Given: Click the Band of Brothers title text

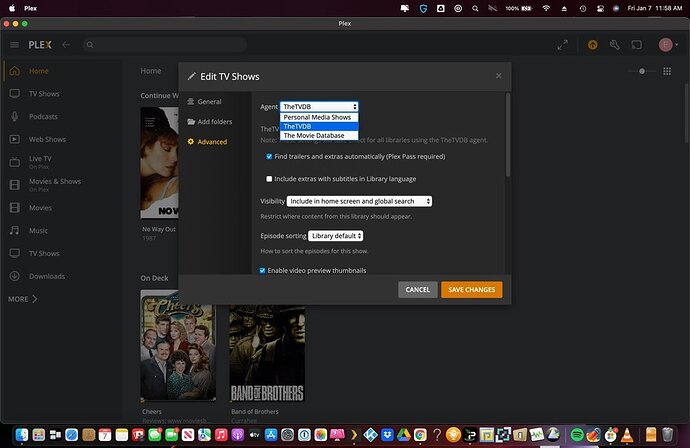Looking at the screenshot, I should [x=255, y=411].
